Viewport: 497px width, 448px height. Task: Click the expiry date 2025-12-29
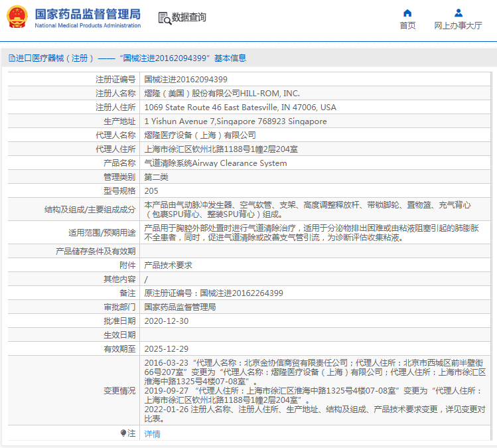(167, 348)
